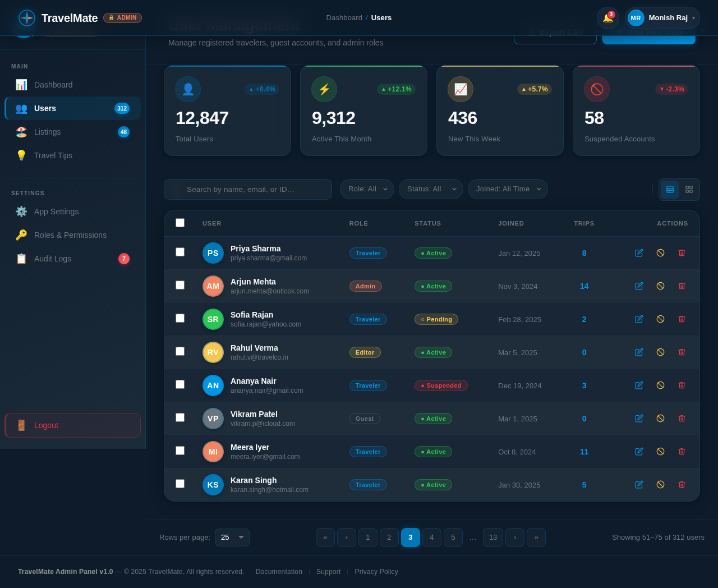
Task: Navigate to Dashboard in the sidebar
Action: (x=53, y=85)
